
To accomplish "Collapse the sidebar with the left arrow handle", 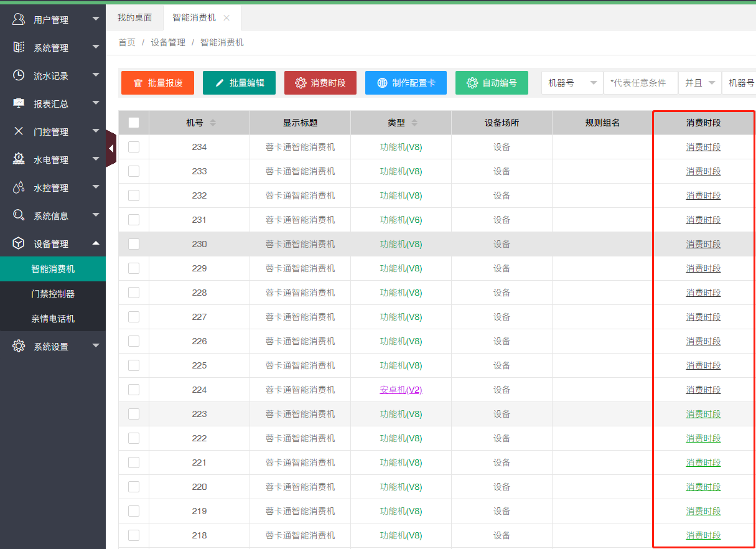I will pos(111,148).
